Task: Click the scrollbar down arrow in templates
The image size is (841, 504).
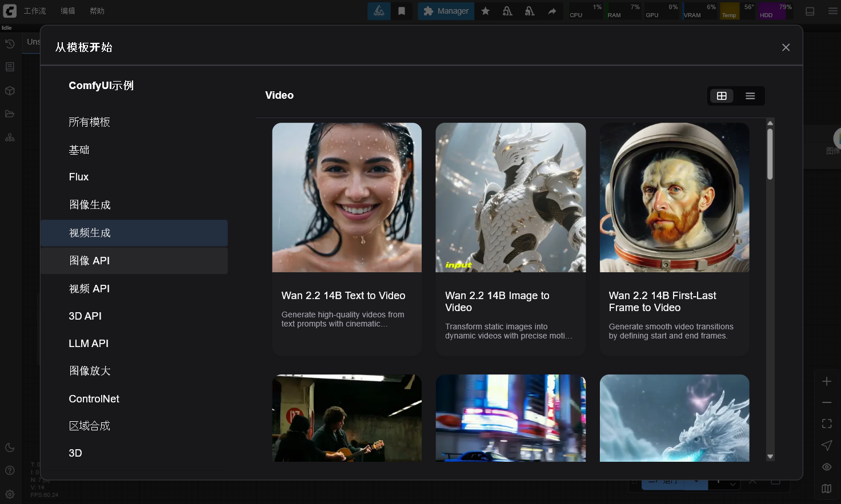Action: click(x=770, y=457)
